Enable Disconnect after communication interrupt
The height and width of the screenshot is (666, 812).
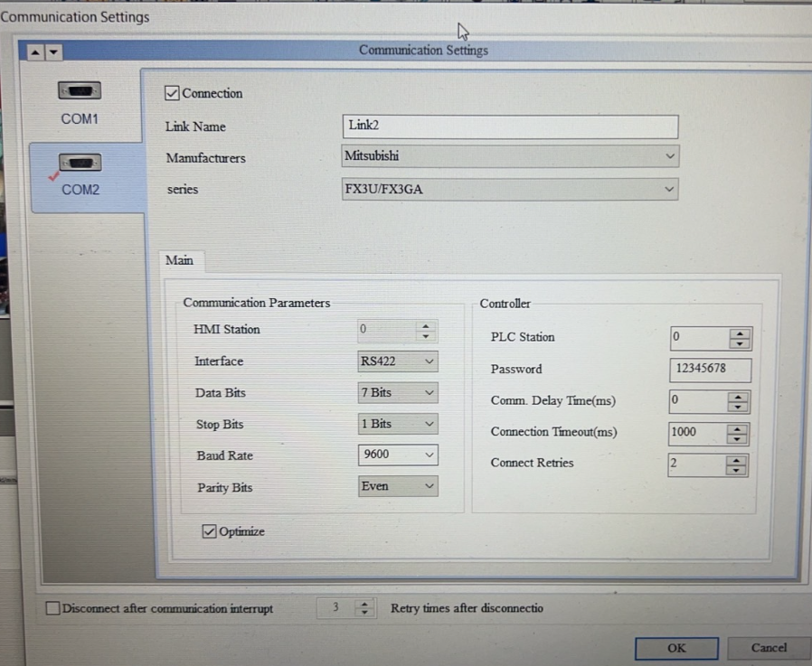pyautogui.click(x=52, y=608)
